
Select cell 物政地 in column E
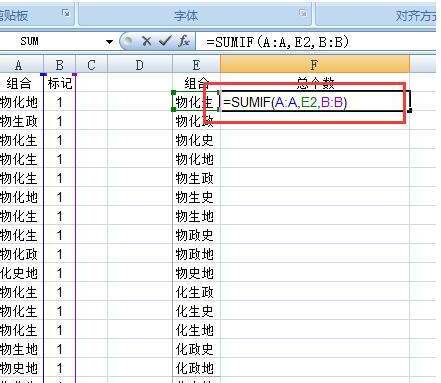(x=196, y=254)
